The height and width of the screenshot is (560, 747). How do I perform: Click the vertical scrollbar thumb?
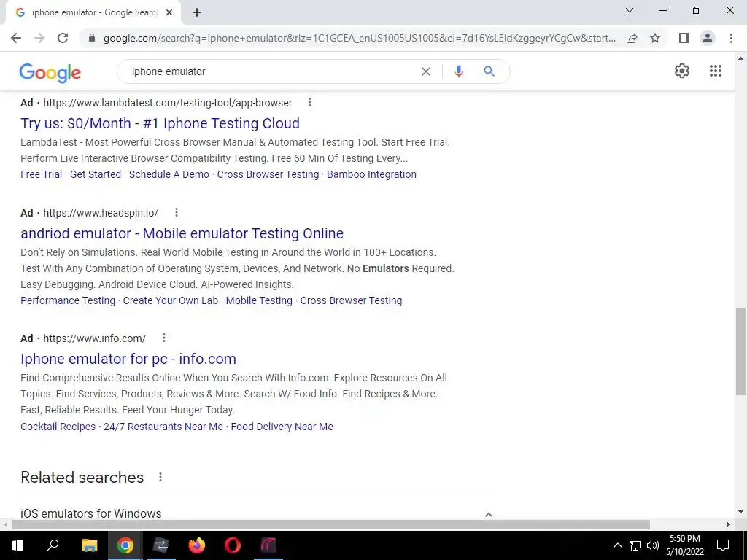tap(740, 351)
